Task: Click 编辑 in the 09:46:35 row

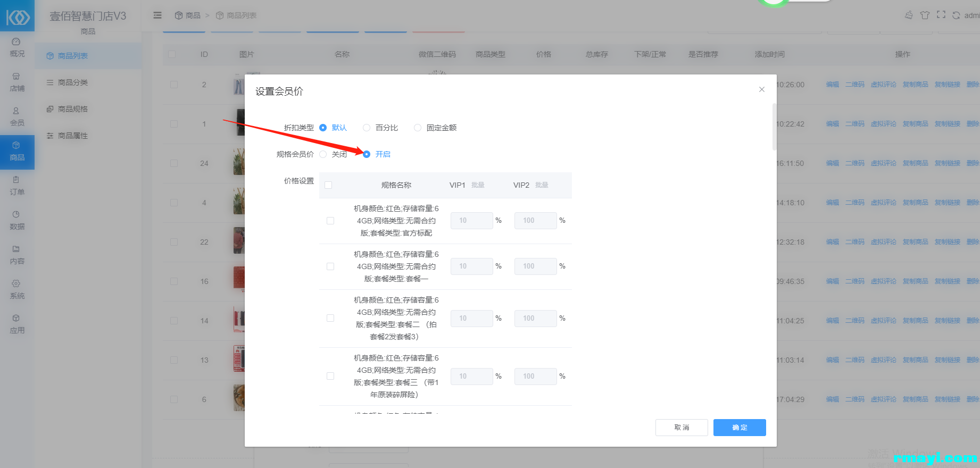Action: [833, 281]
